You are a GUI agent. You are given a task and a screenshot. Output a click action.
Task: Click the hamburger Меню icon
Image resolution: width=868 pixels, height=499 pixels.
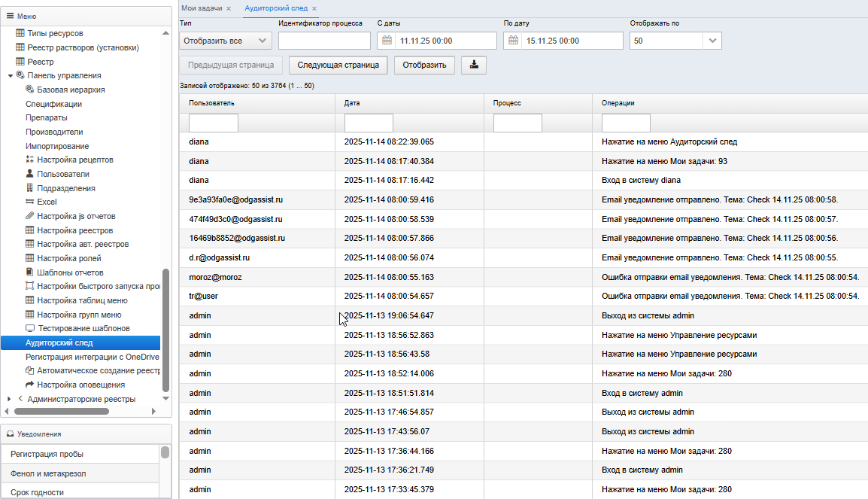pos(10,16)
